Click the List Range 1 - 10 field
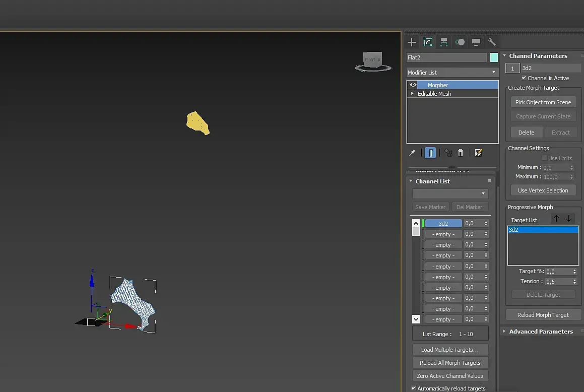The image size is (584, 392). click(x=450, y=334)
